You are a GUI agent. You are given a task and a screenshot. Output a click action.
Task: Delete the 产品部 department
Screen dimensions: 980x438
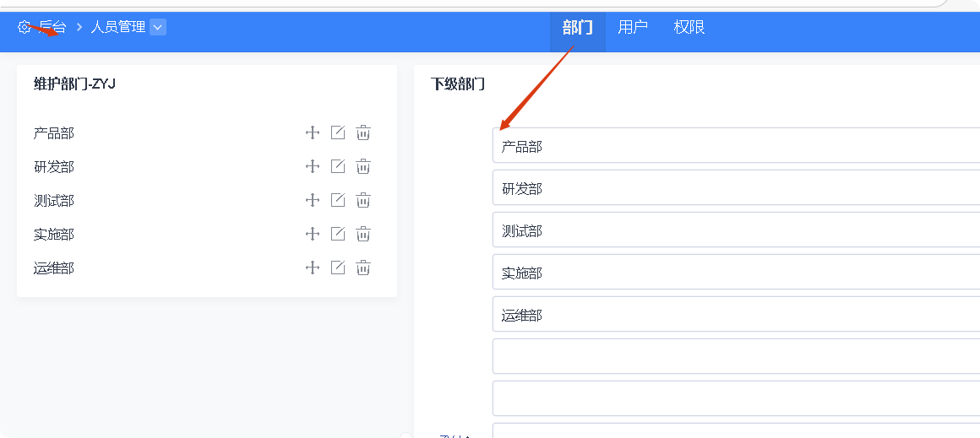[x=363, y=132]
